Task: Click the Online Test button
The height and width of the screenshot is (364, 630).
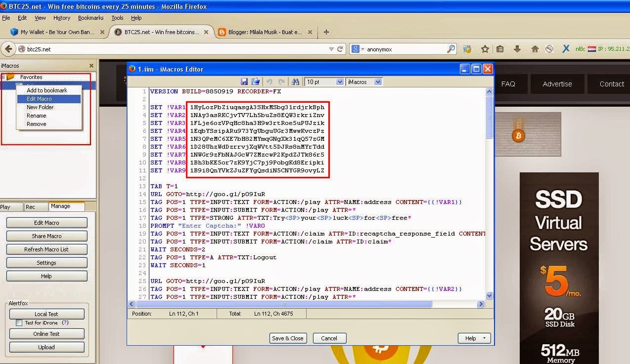Action: tap(46, 334)
